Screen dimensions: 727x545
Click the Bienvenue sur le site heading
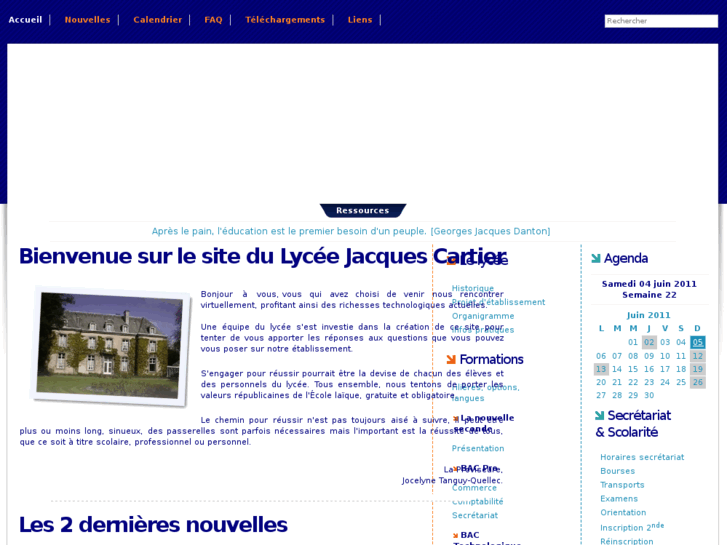pos(262,256)
